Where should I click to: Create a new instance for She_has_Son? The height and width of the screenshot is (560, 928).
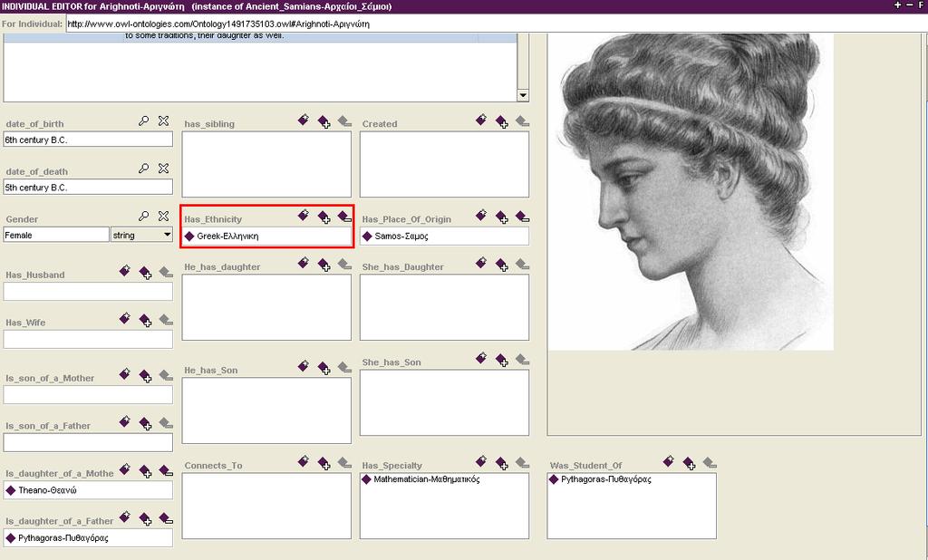click(x=481, y=358)
